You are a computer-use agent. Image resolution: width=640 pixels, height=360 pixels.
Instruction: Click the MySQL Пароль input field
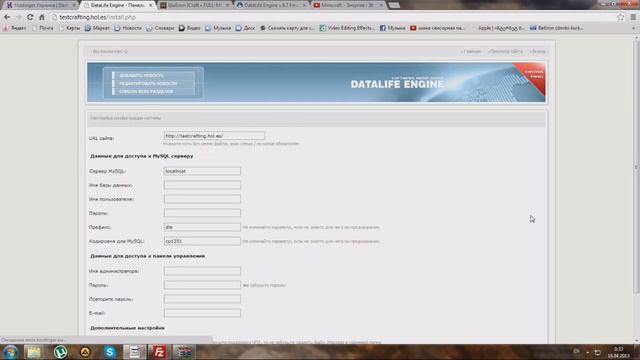coord(202,213)
